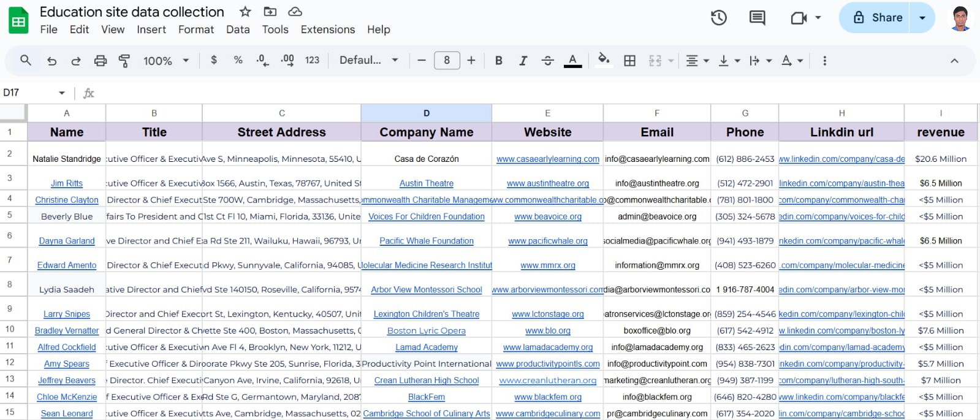Open the comments panel icon

(757, 18)
